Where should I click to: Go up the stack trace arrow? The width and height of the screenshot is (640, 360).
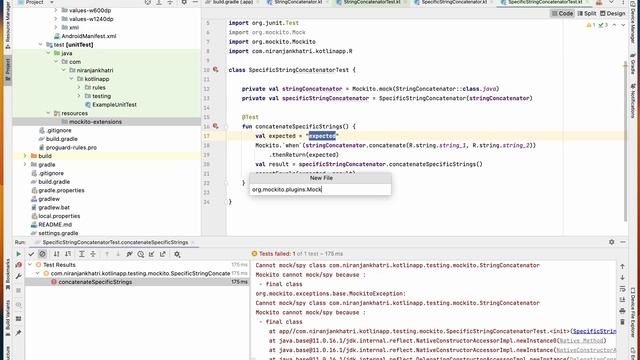click(x=622, y=266)
